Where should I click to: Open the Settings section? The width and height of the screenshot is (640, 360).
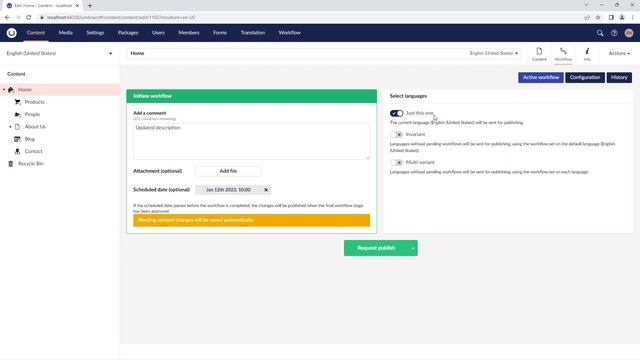click(x=95, y=33)
